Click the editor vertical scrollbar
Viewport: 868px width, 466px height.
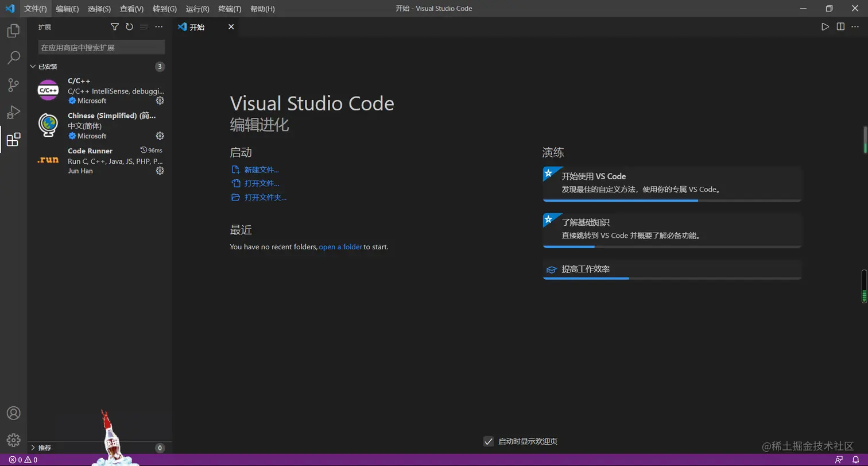coord(865,140)
